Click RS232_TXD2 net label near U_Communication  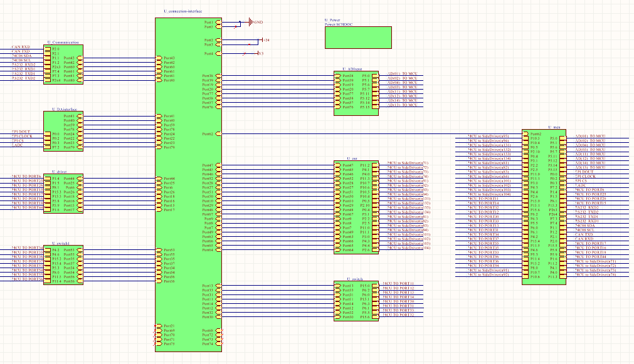(23, 78)
